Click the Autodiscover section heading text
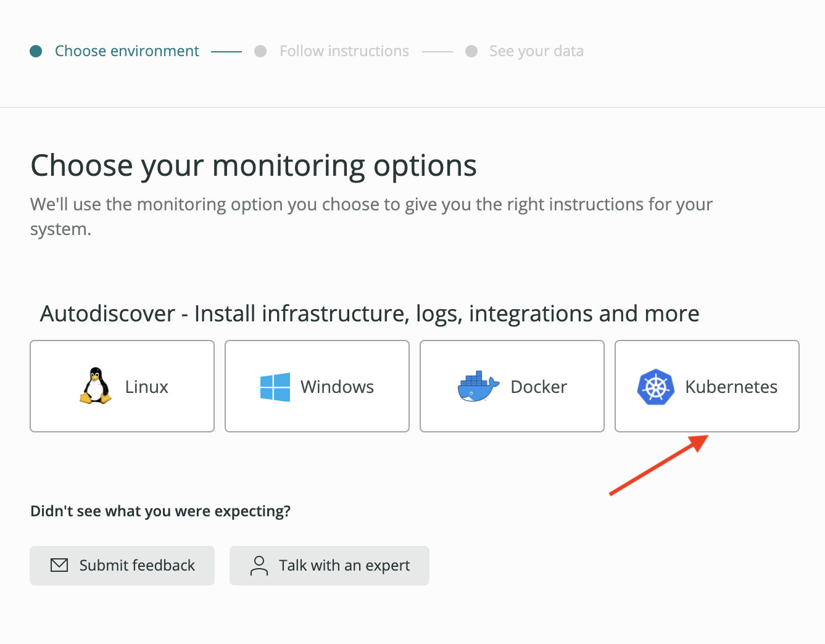Screen dimensions: 825x644 click(x=370, y=314)
